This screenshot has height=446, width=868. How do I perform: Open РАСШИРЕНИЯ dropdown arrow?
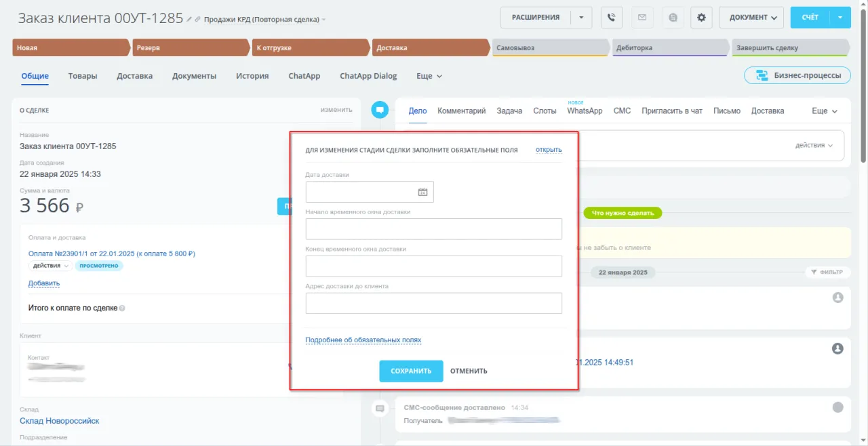pos(581,18)
